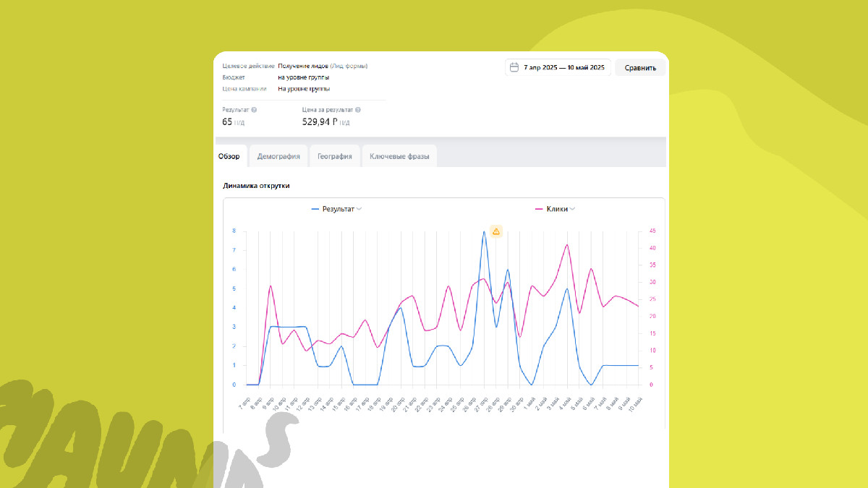This screenshot has width=868, height=488.
Task: Click the 8 label on left axis
Action: (x=234, y=231)
